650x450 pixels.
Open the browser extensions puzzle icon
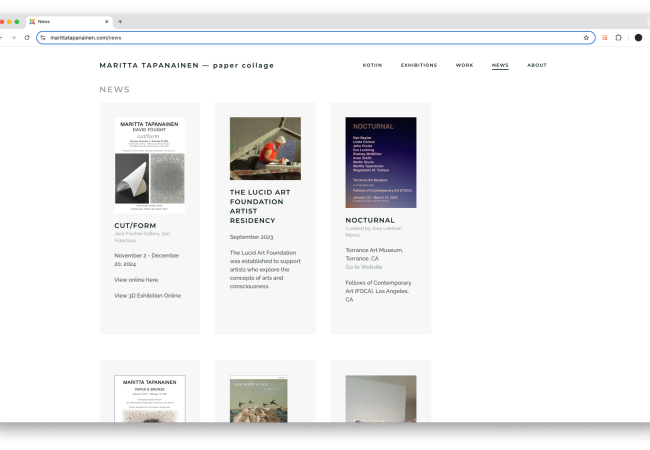click(618, 38)
